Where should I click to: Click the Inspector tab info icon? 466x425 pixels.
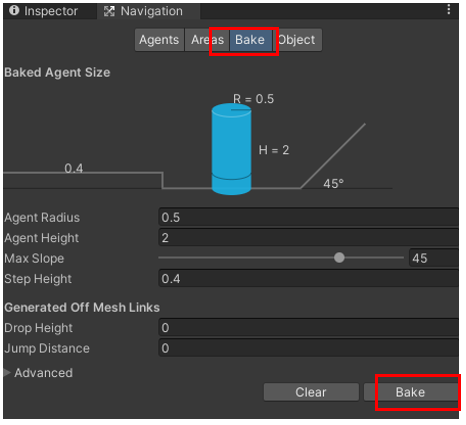[x=14, y=10]
